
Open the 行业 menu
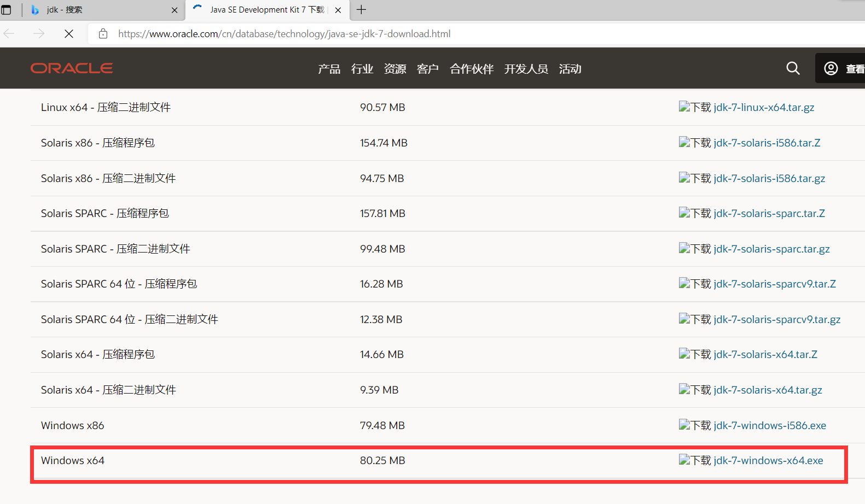pyautogui.click(x=362, y=69)
